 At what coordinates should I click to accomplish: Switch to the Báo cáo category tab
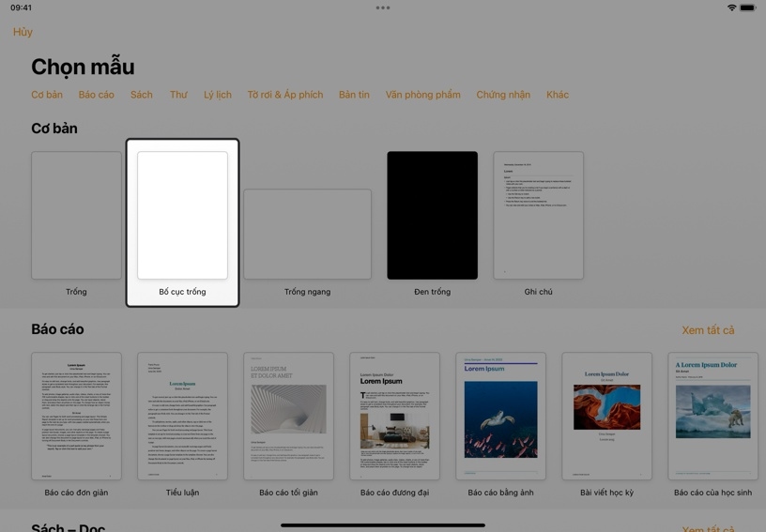click(97, 95)
